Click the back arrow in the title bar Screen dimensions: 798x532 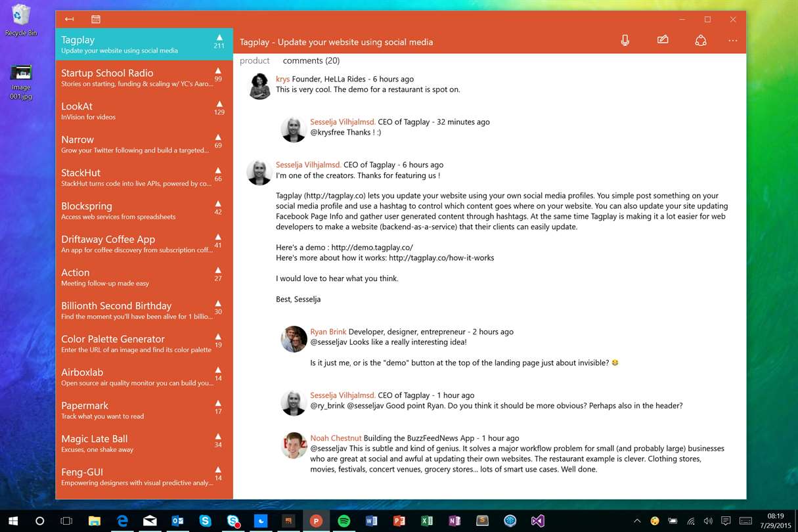[x=69, y=19]
